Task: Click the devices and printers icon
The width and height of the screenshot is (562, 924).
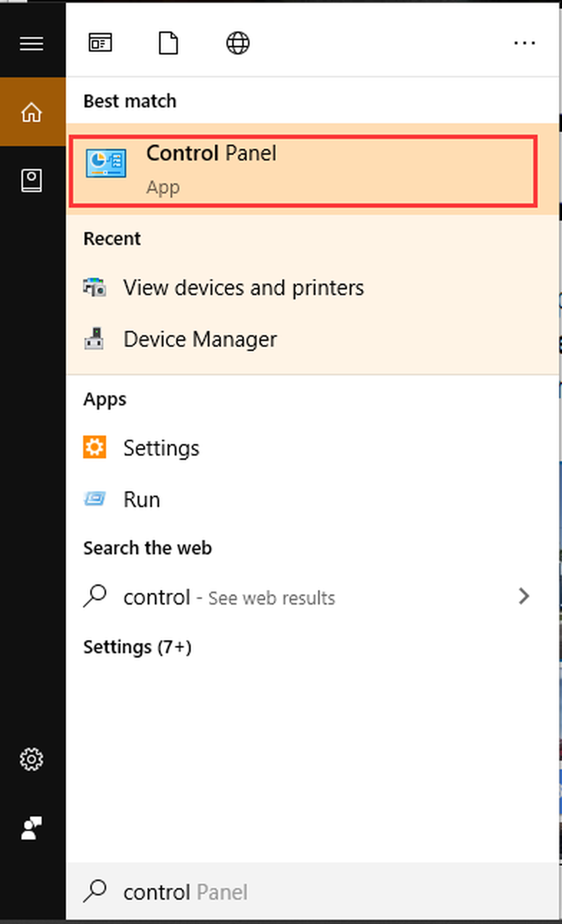Action: click(x=95, y=287)
